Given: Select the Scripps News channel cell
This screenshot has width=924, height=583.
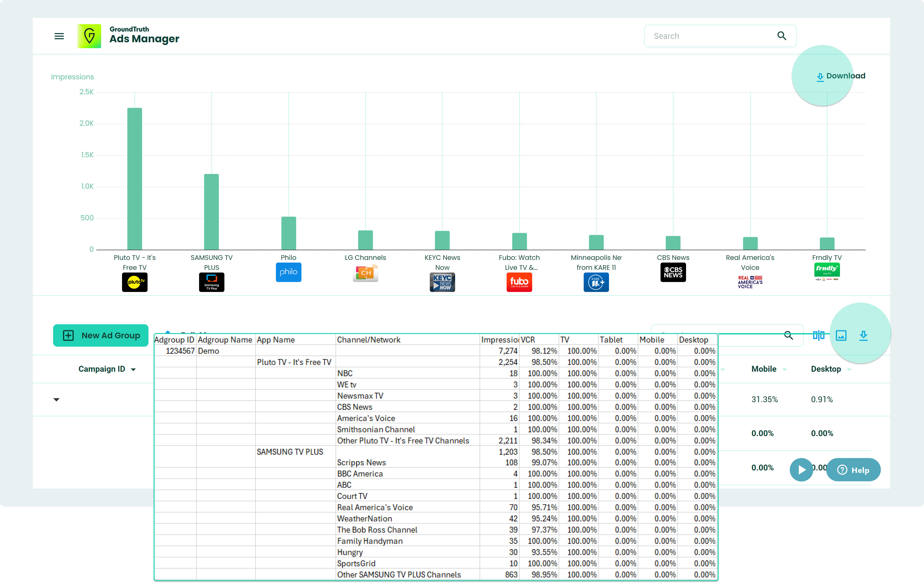Looking at the screenshot, I should tap(407, 463).
